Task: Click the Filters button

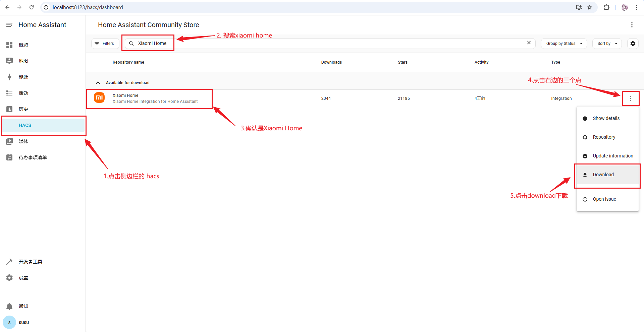Action: pyautogui.click(x=105, y=44)
